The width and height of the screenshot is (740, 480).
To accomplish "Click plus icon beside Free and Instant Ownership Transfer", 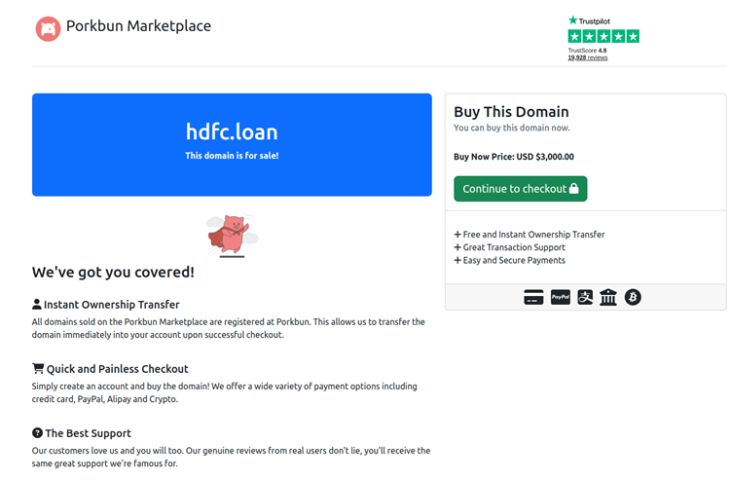I will pyautogui.click(x=457, y=234).
